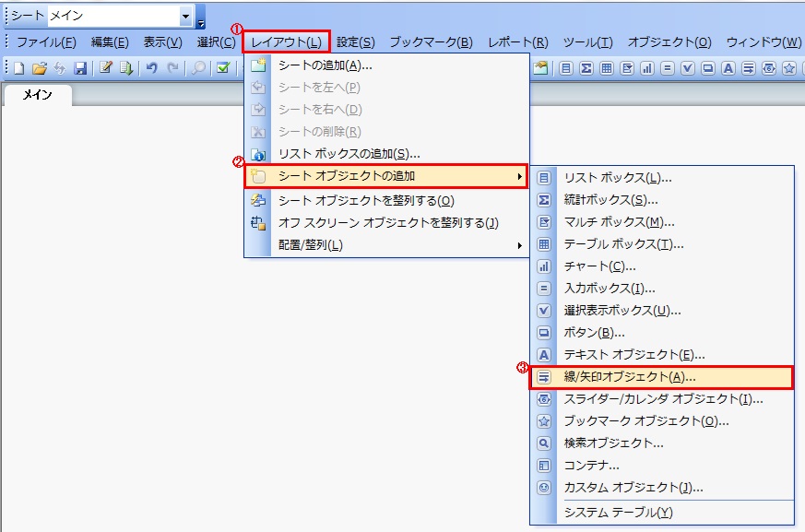Screen dimensions: 805x532
Task: Click the Table Box grid toolbar icon
Action: (607, 68)
